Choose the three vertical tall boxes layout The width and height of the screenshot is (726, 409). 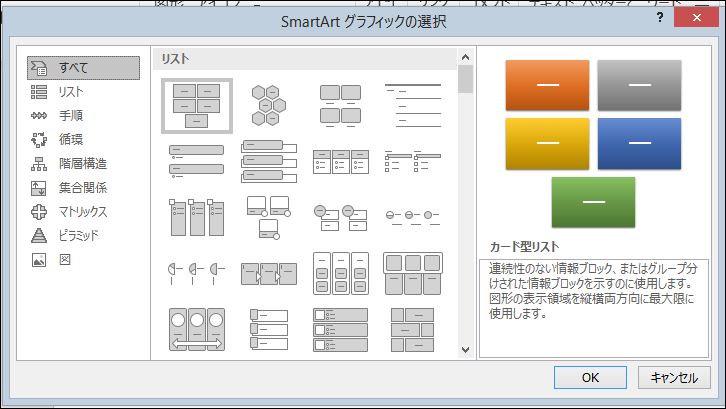(197, 217)
